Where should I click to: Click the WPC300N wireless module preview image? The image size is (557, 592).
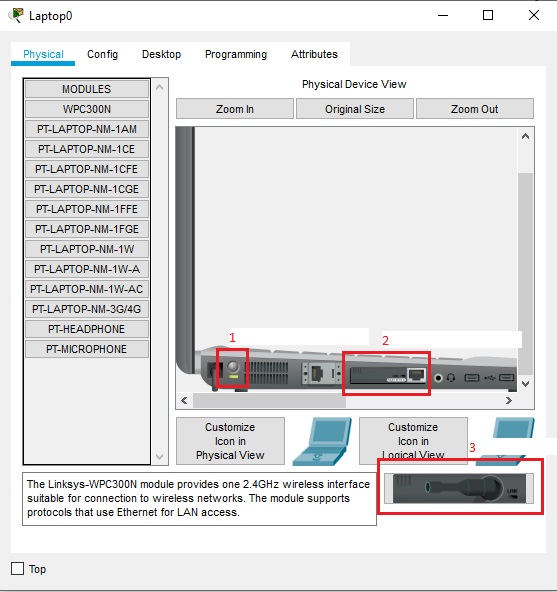pos(459,488)
